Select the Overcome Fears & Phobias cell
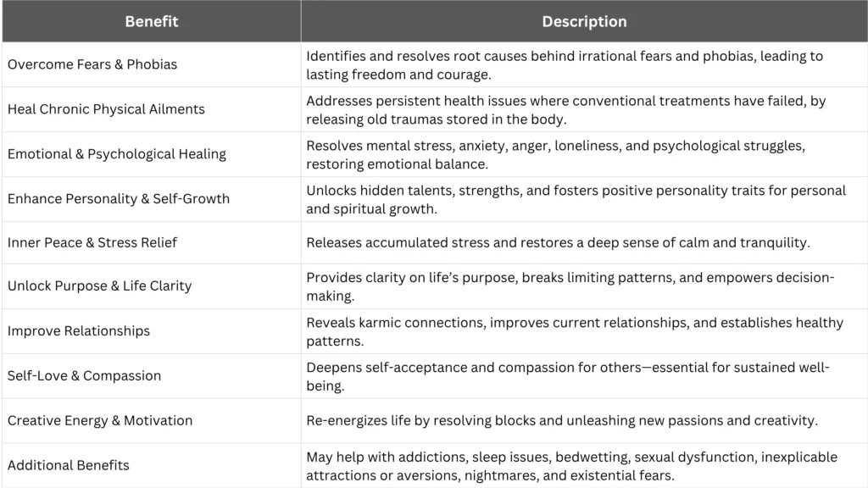 [x=92, y=64]
